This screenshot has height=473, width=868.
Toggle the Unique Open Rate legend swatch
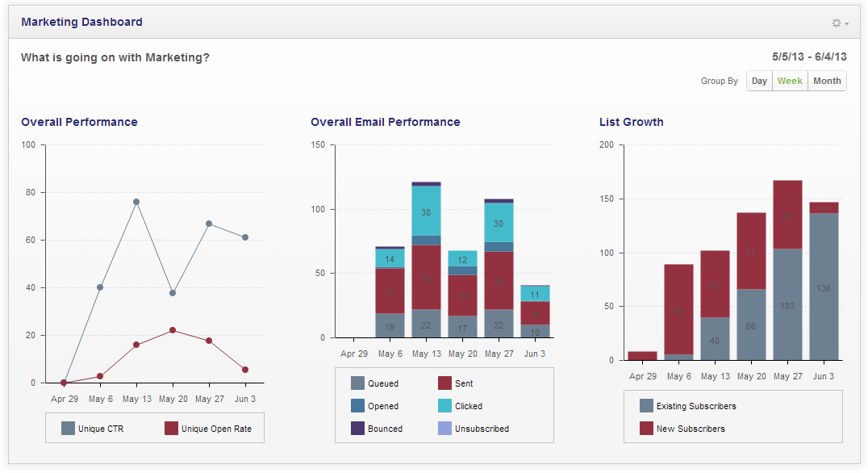(171, 428)
